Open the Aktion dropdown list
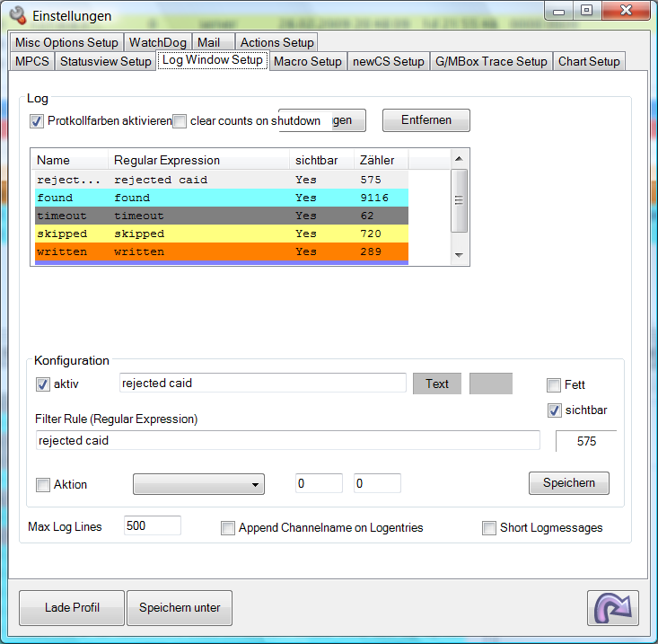The width and height of the screenshot is (658, 644). [x=198, y=484]
